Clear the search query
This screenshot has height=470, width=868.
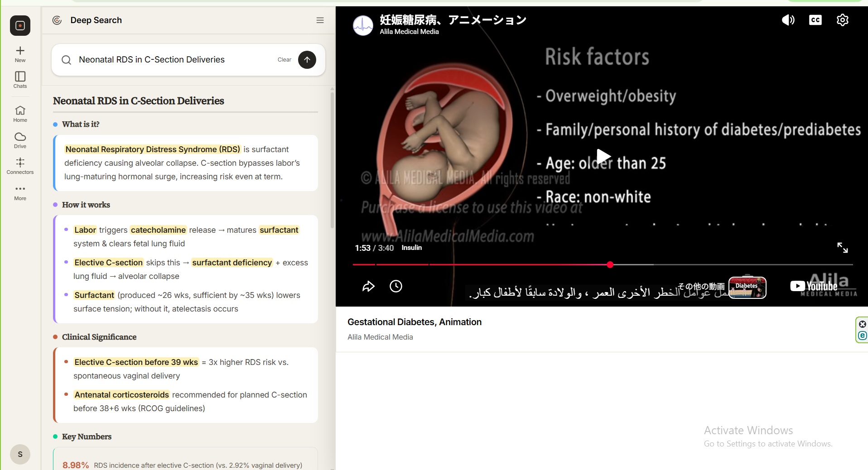[x=285, y=60]
